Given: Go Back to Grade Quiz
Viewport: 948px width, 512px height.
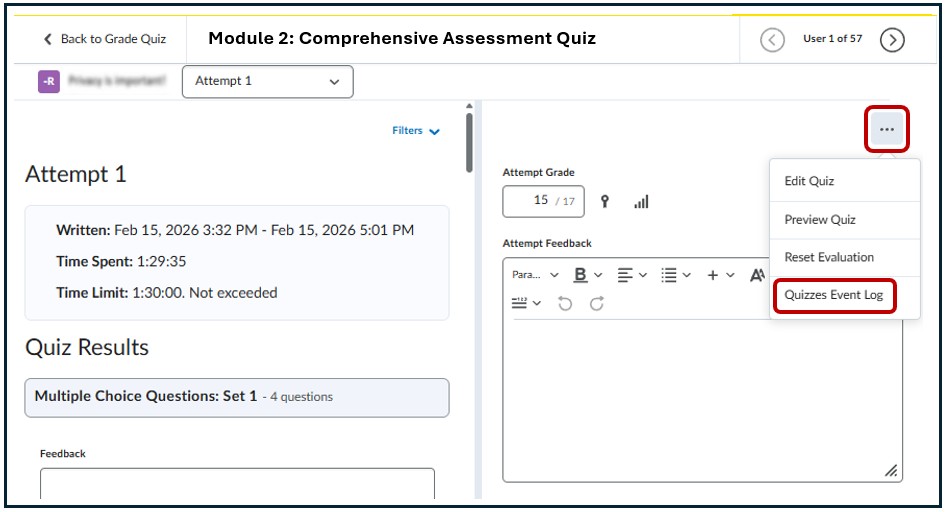Looking at the screenshot, I should 104,39.
